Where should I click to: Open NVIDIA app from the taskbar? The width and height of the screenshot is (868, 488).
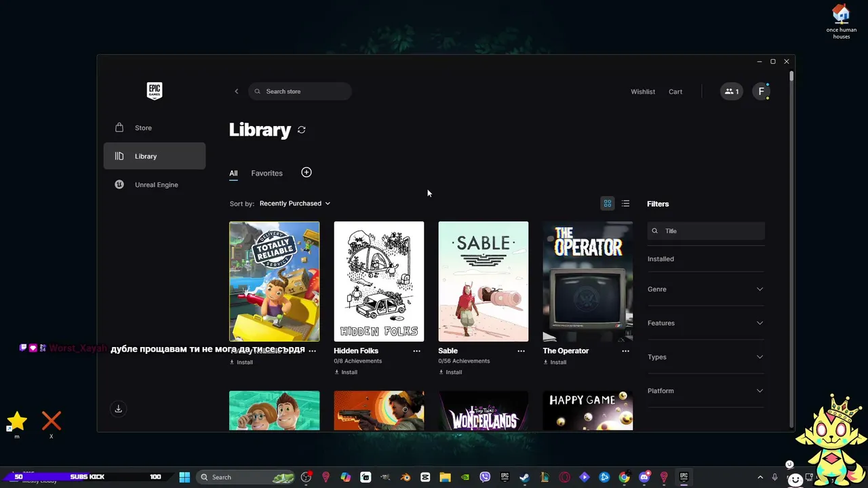pyautogui.click(x=465, y=477)
